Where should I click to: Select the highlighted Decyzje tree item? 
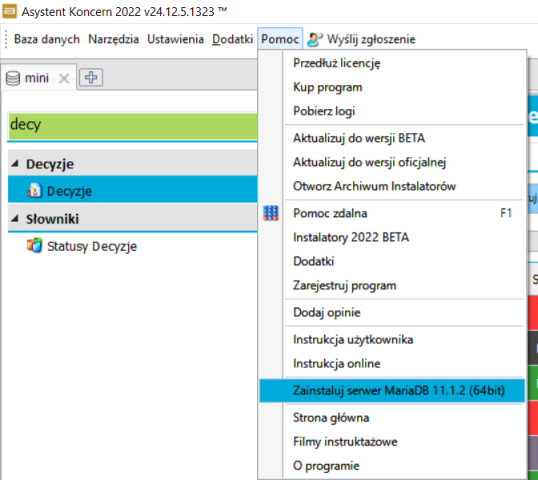pos(132,189)
